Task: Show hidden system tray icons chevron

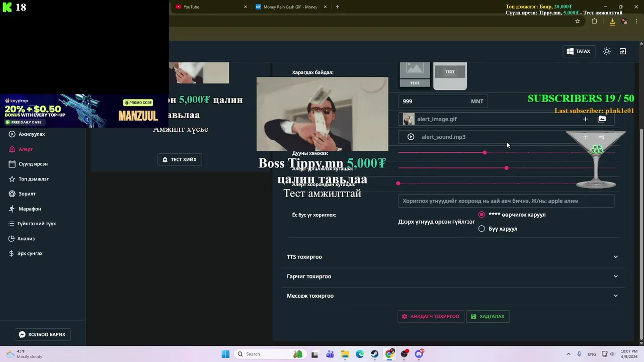Action: point(568,354)
